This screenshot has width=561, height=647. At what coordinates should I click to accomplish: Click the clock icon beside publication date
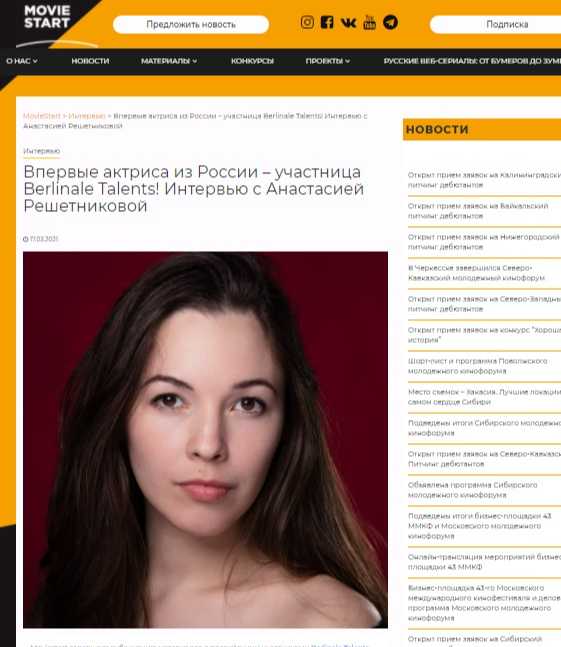26,239
